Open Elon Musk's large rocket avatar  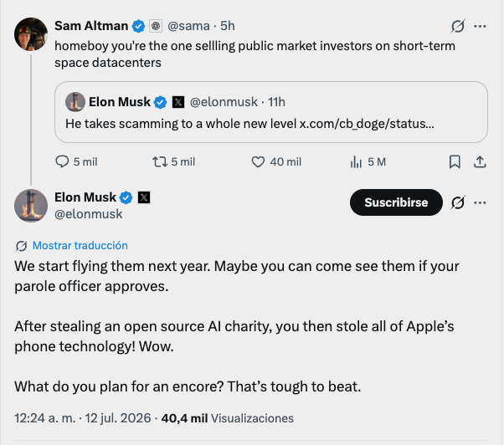(31, 206)
